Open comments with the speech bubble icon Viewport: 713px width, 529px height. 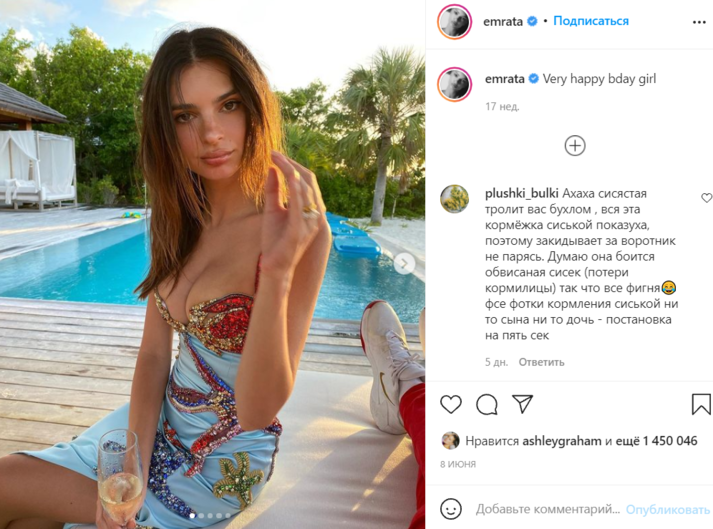pos(487,404)
